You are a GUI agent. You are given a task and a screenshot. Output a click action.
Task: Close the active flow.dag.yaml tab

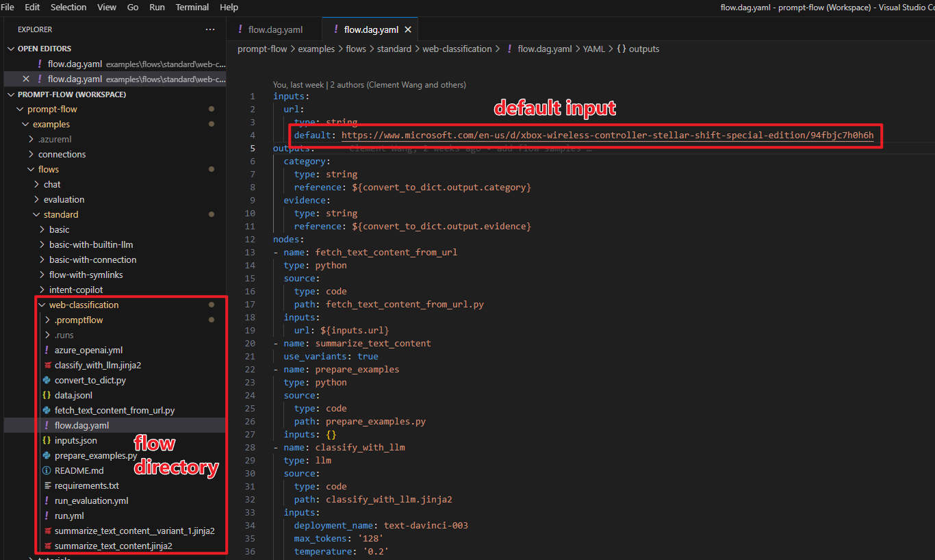tap(408, 30)
